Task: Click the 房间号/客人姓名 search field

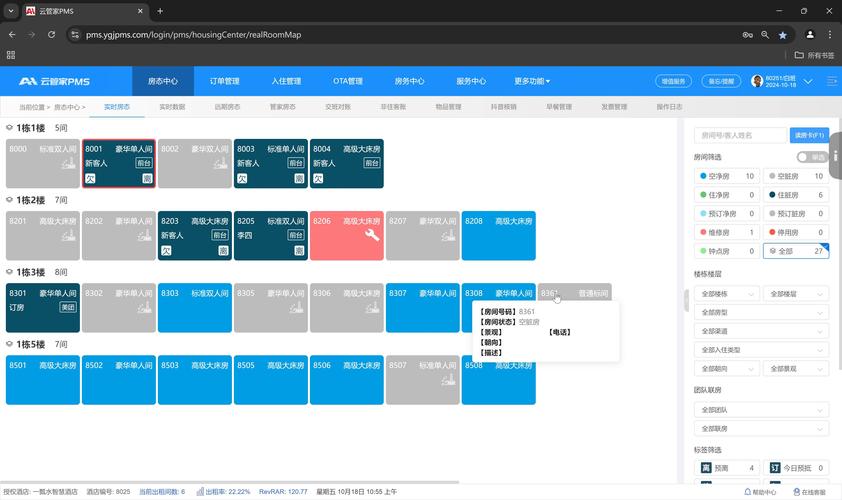Action: pyautogui.click(x=741, y=135)
